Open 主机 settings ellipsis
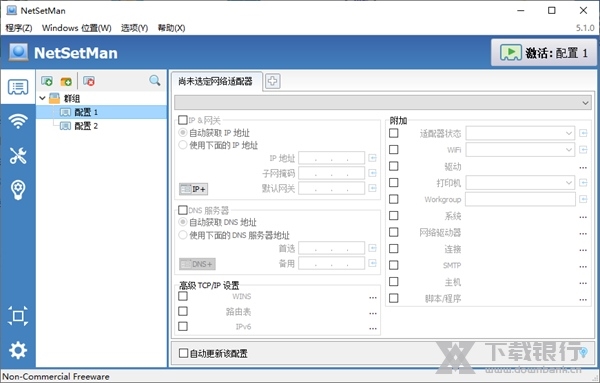This screenshot has height=383, width=600. [583, 283]
